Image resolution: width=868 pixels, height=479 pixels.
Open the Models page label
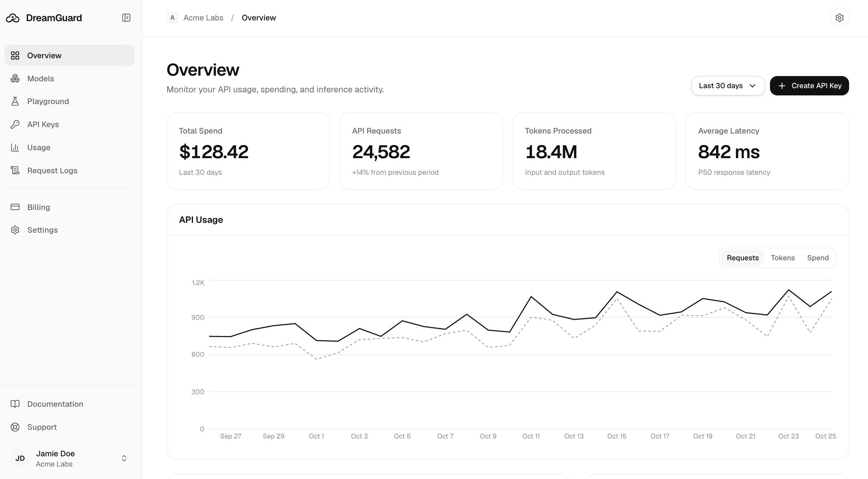[x=40, y=79]
